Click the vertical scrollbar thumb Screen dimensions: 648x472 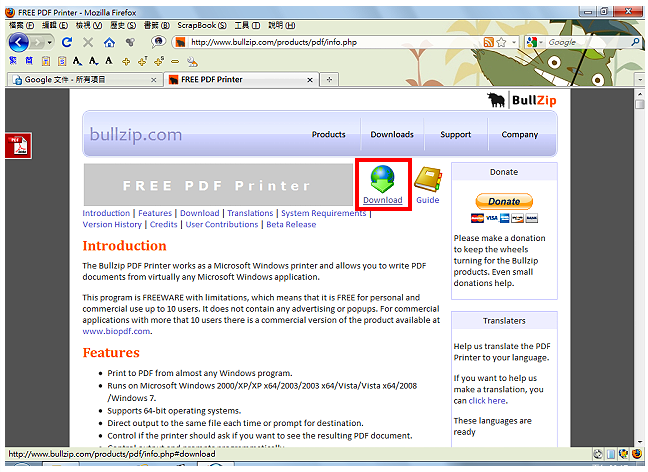[640, 104]
